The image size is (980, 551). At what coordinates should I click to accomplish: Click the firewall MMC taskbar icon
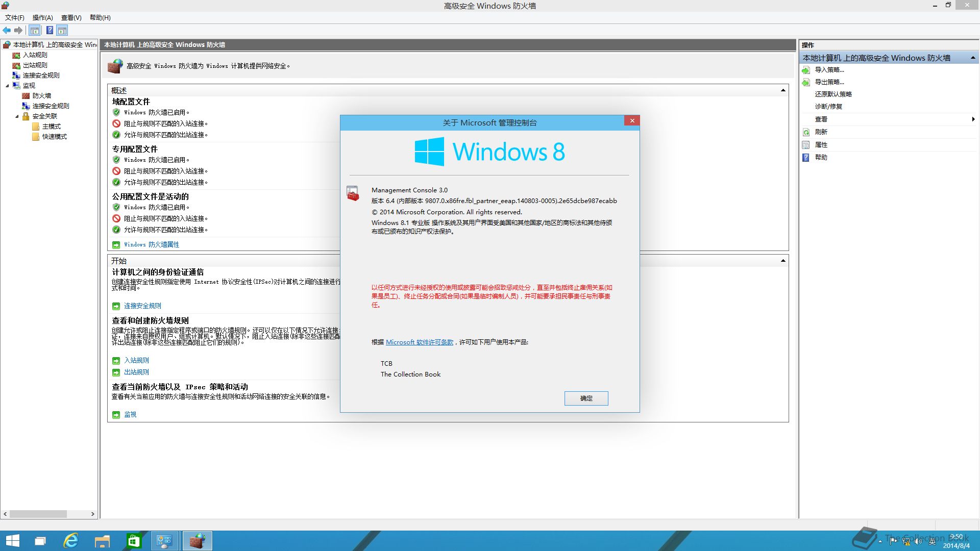[x=197, y=541]
